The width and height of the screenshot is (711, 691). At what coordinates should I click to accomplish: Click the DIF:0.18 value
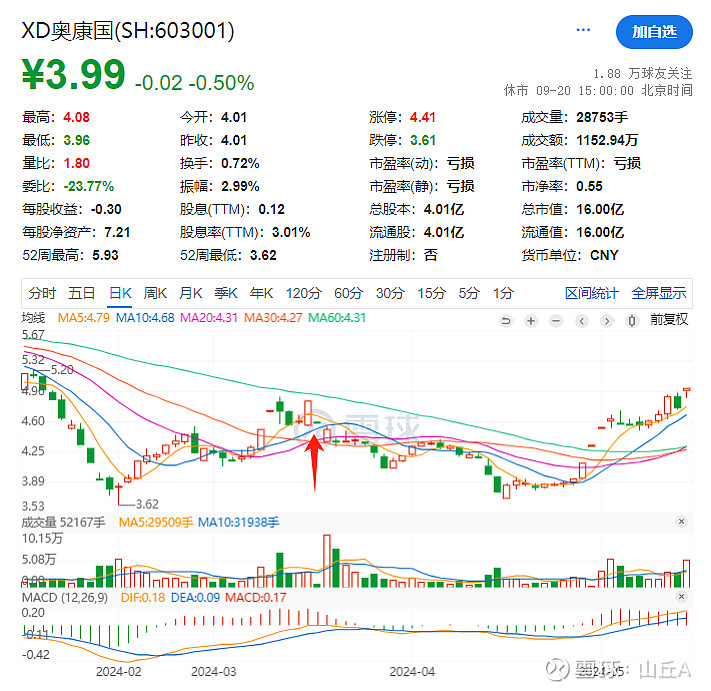point(142,598)
